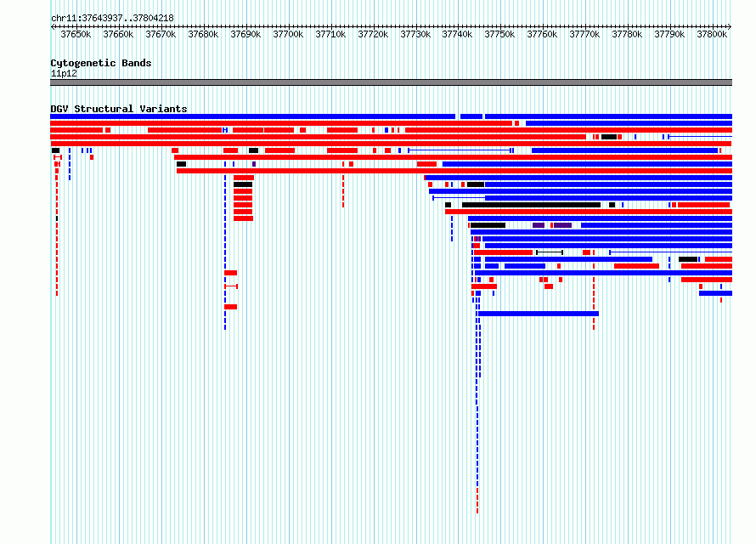Click the 37800k ruler label
The width and height of the screenshot is (756, 544).
[712, 35]
